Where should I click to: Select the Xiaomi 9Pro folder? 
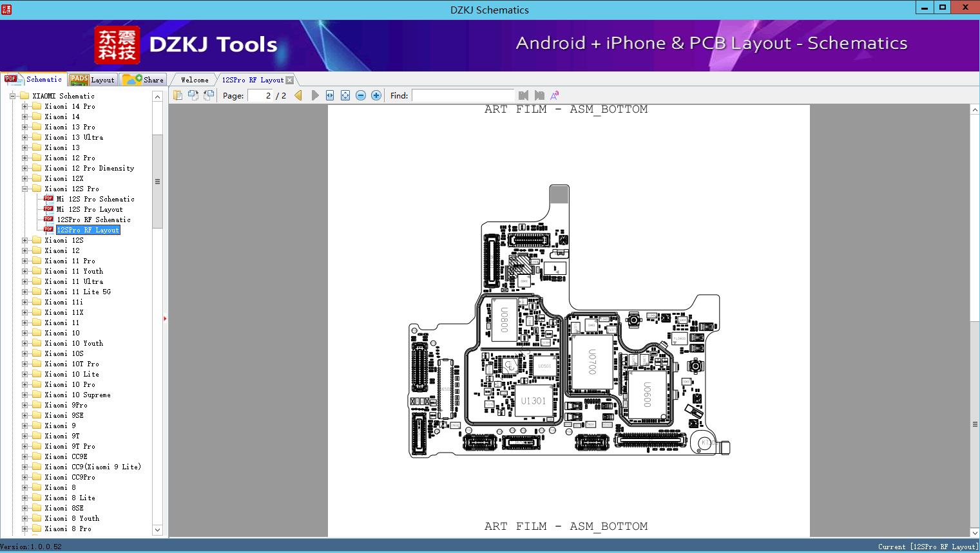pyautogui.click(x=66, y=405)
